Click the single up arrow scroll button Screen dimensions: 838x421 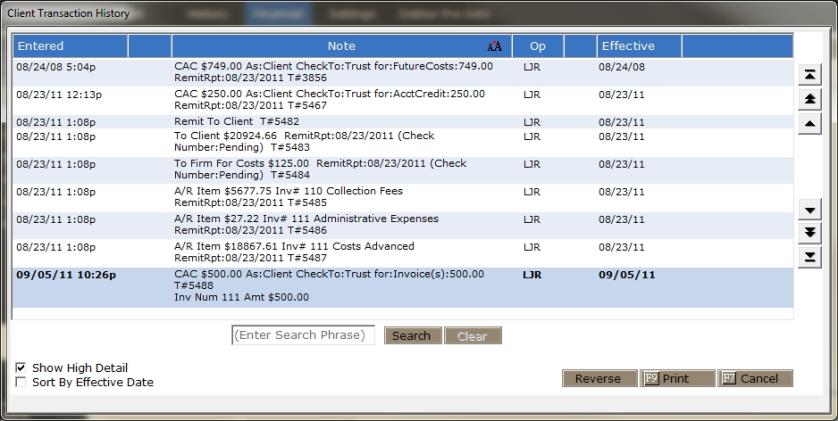[810, 123]
